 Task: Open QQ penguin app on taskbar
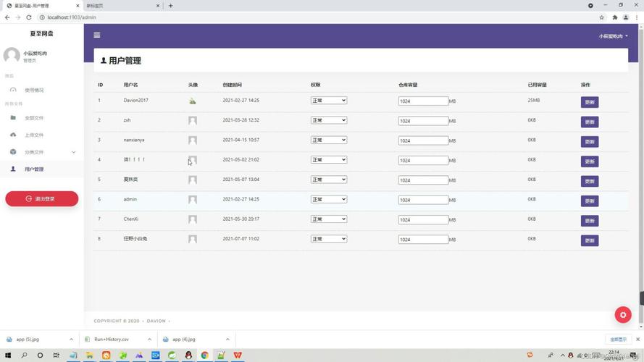(x=188, y=355)
